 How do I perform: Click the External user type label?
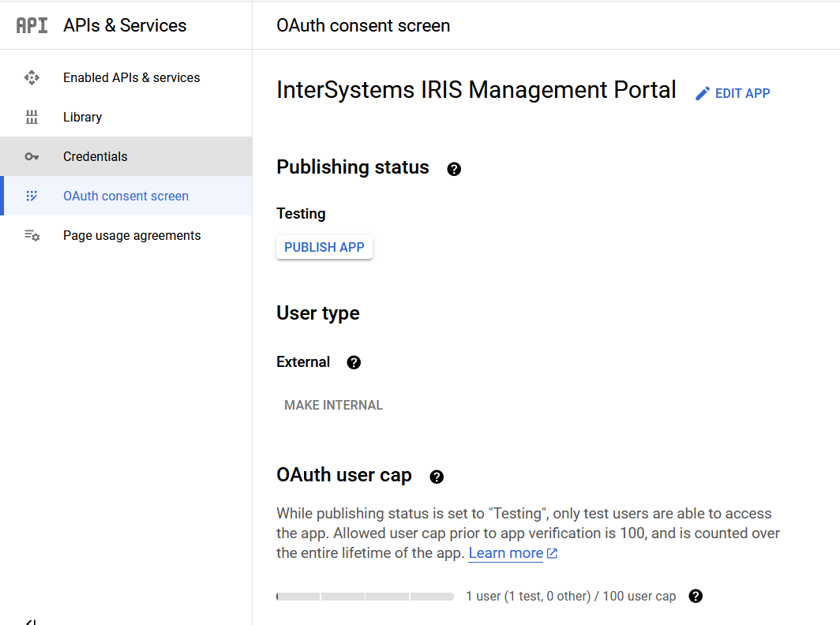(303, 362)
